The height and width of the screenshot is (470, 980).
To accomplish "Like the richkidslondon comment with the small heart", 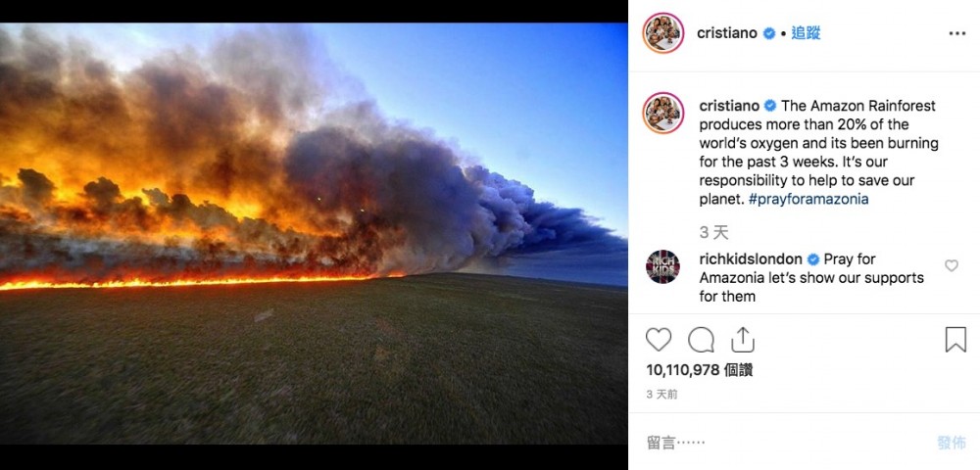I will pyautogui.click(x=952, y=265).
